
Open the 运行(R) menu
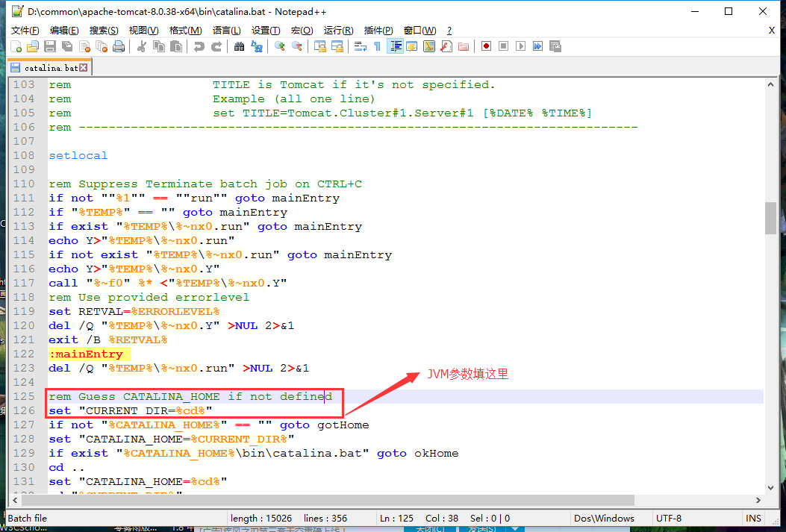click(x=338, y=31)
